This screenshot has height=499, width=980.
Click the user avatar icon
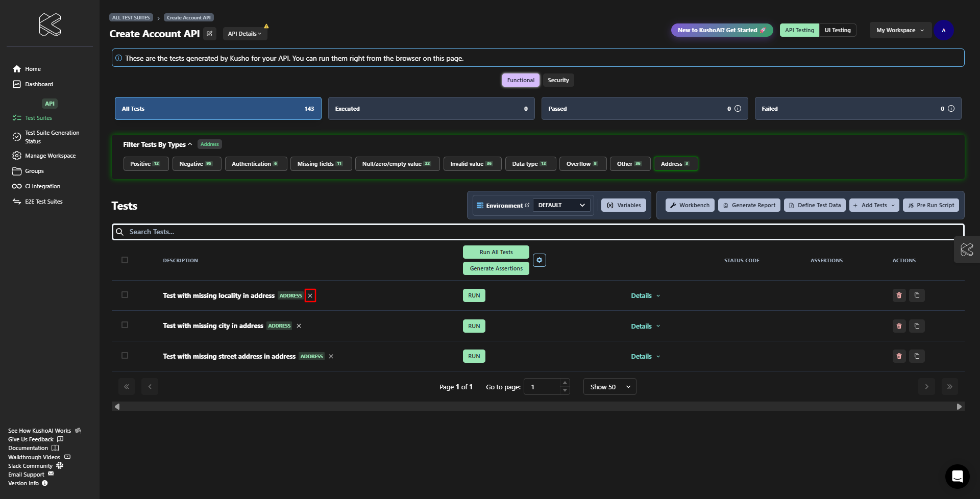tap(943, 30)
